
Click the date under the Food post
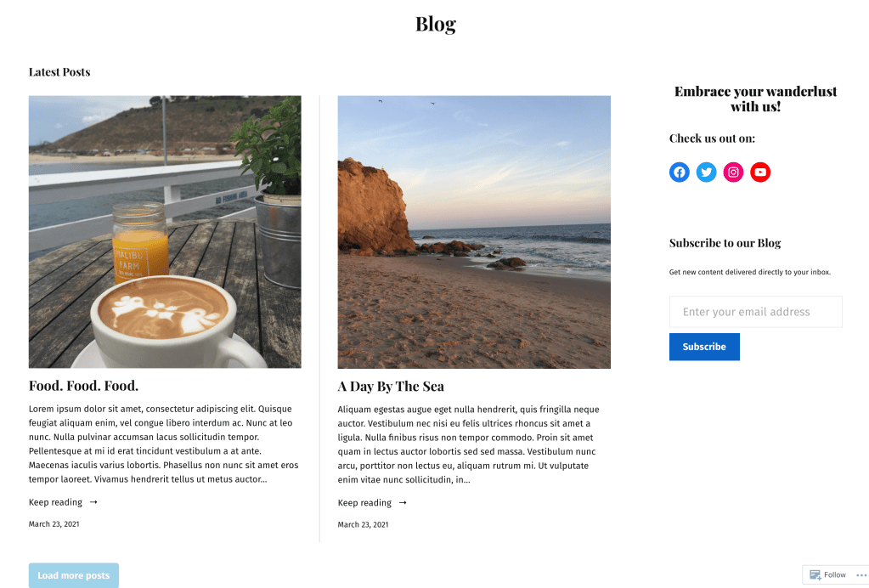point(54,524)
